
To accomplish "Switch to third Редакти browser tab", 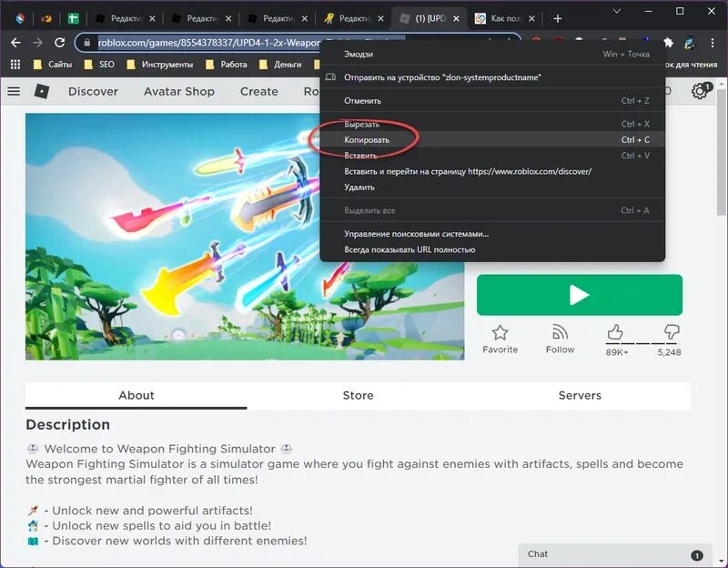I will (277, 18).
